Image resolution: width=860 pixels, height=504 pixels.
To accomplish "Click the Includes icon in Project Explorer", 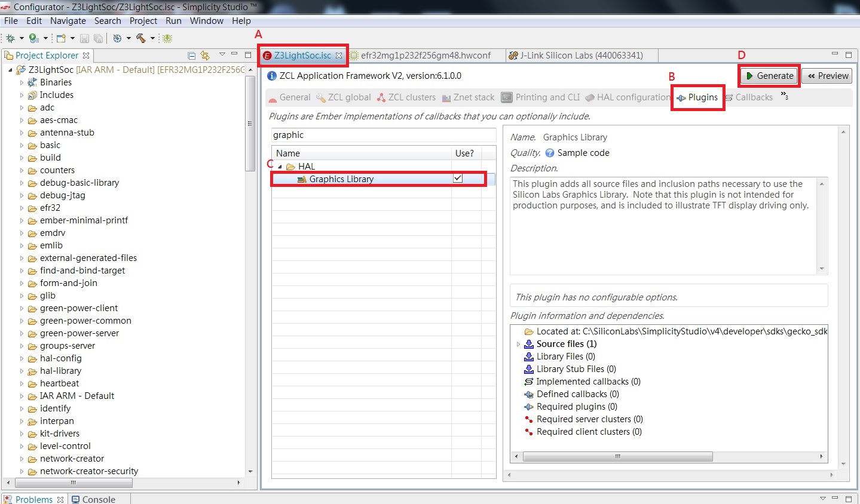I will pos(32,95).
